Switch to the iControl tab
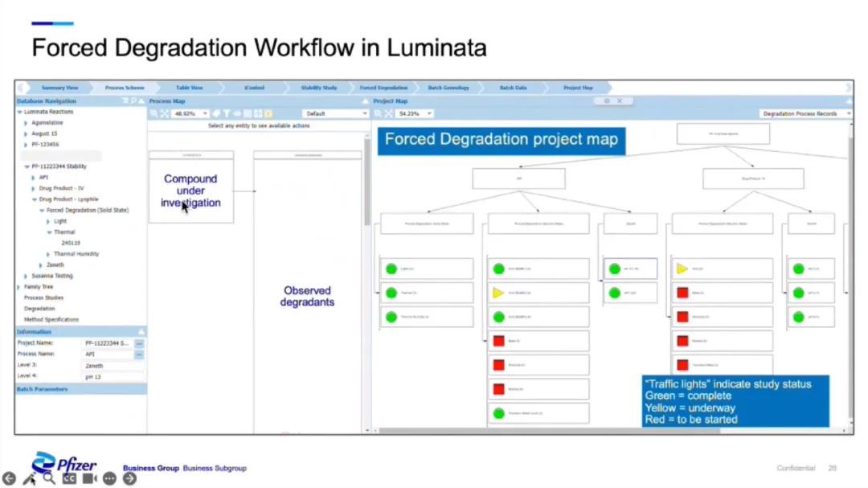This screenshot has width=868, height=488. click(254, 88)
